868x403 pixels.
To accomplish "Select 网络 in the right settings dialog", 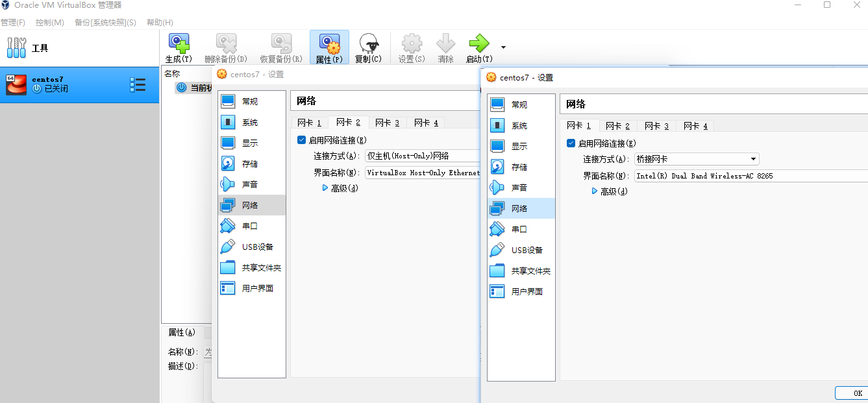I will (x=521, y=208).
